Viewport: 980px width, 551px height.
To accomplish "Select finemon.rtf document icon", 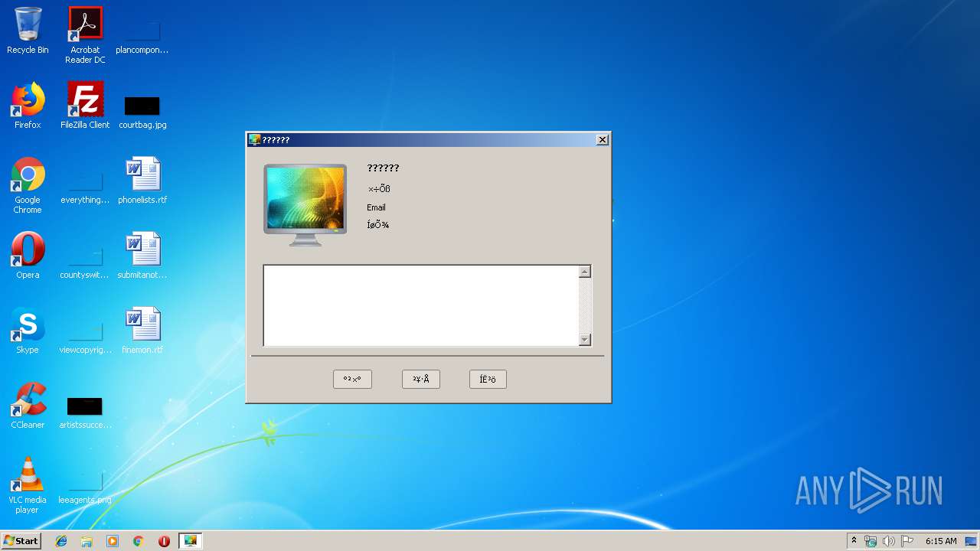I will [142, 331].
